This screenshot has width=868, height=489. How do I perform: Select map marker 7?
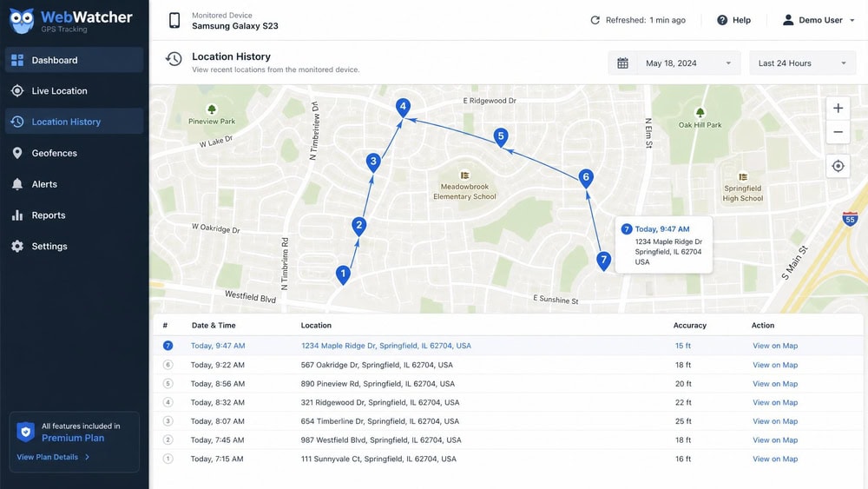[x=603, y=261]
